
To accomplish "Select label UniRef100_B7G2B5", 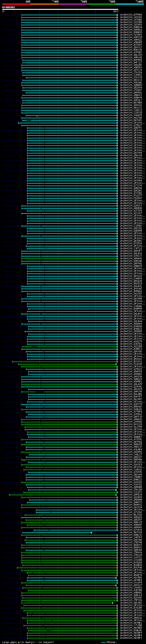I will click(131, 608).
